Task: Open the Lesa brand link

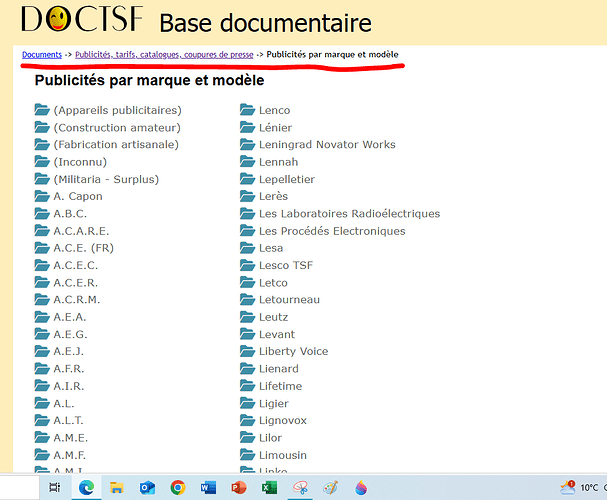Action: (x=271, y=248)
